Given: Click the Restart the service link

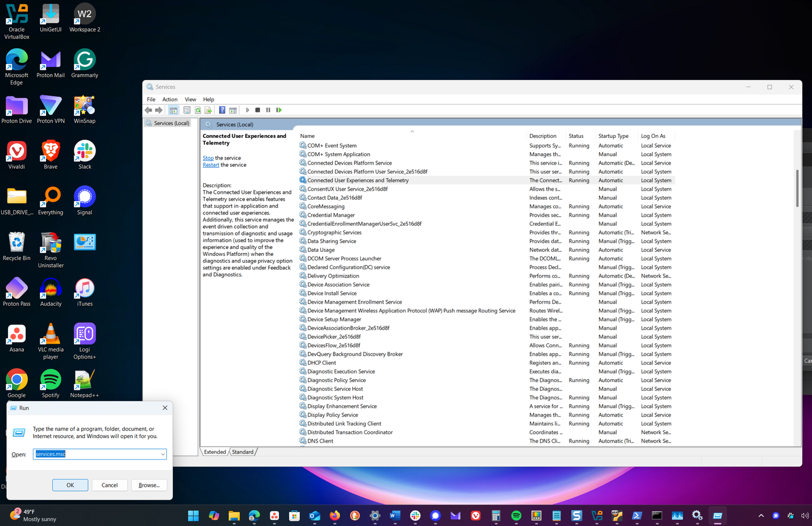Looking at the screenshot, I should click(x=211, y=165).
